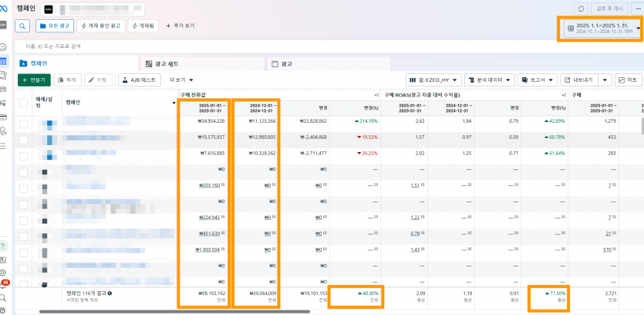The width and height of the screenshot is (644, 315).
Task: Click the 60.78% ROAS change cell
Action: click(x=555, y=137)
